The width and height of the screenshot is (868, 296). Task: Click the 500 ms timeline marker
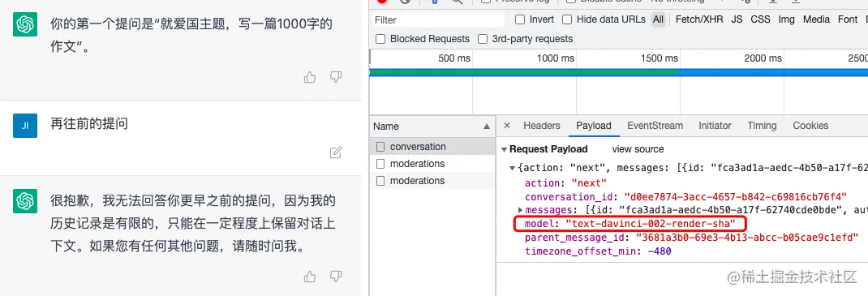(454, 58)
